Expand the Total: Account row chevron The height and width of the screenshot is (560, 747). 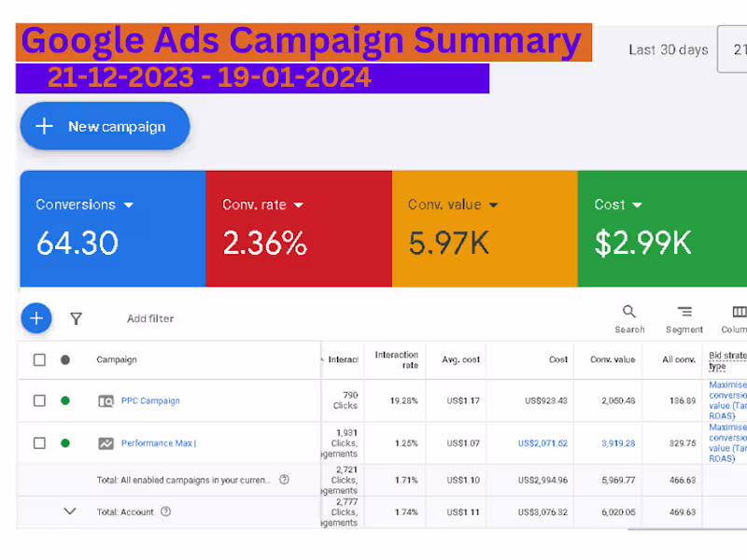click(70, 511)
